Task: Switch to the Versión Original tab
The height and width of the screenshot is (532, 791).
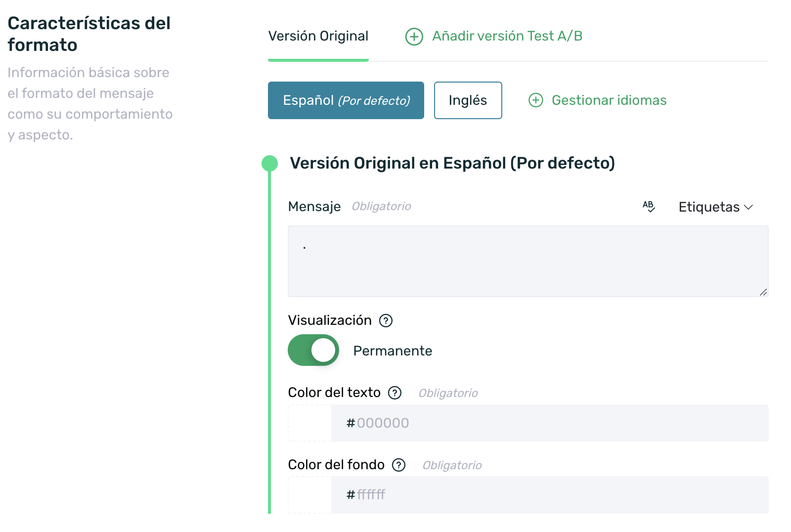Action: click(318, 36)
